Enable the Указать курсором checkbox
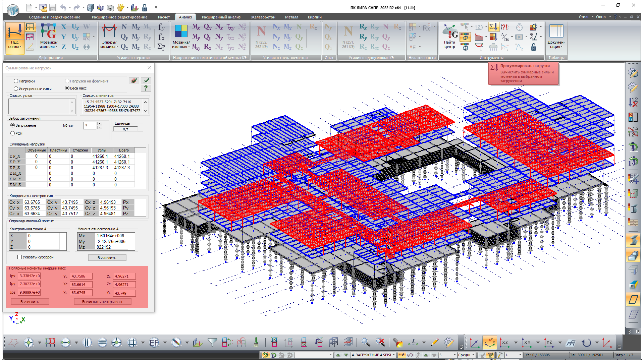The width and height of the screenshot is (644, 362). (19, 257)
